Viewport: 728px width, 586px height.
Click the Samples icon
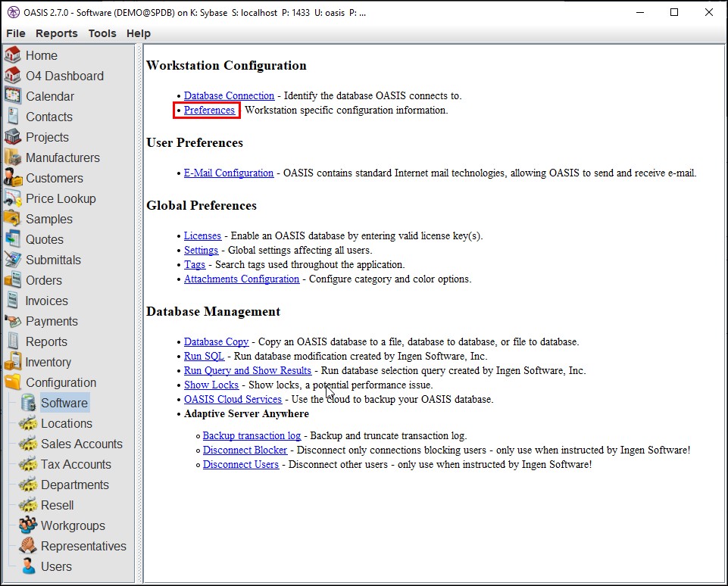[x=13, y=219]
